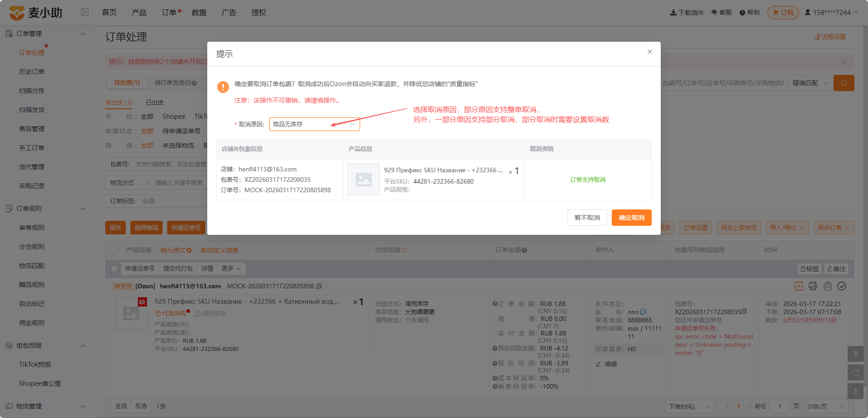Screen dimensions: 868x418
Task: Open TikTok预报 in the sidebar
Action: coord(35,365)
